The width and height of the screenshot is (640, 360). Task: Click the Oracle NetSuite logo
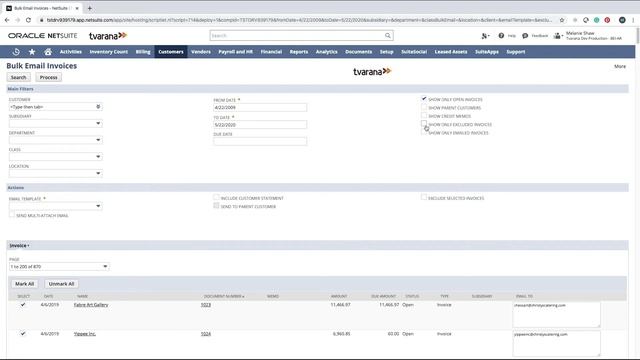42,36
